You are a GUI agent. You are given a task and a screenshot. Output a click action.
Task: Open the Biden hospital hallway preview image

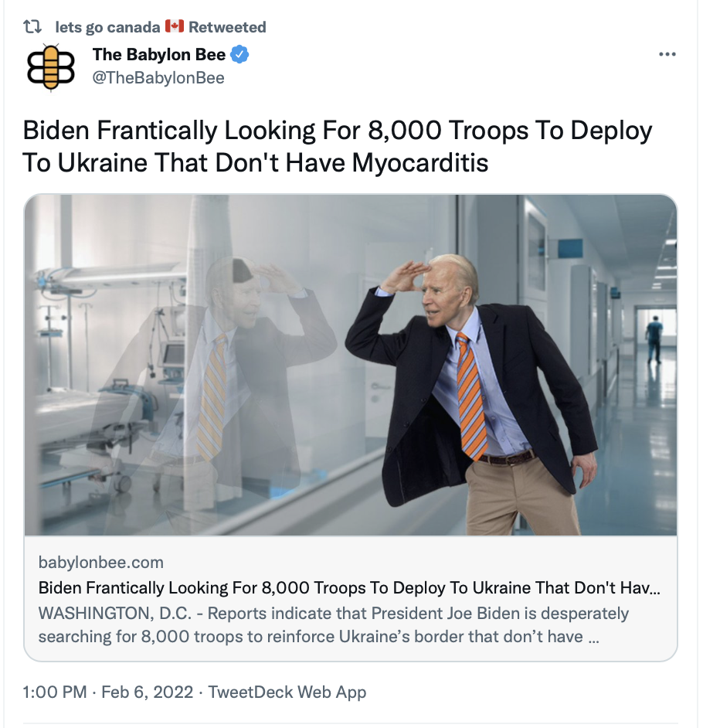pyautogui.click(x=351, y=365)
